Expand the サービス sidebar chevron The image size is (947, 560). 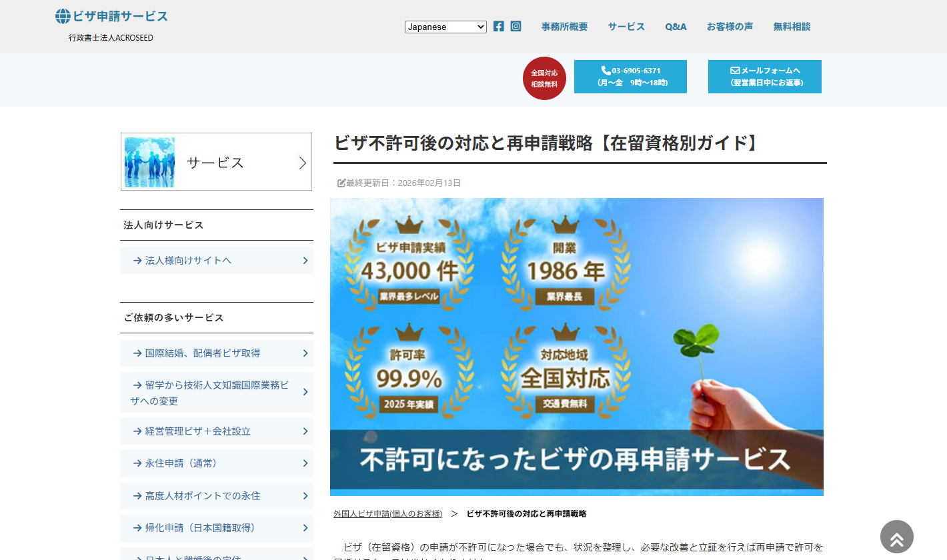(301, 161)
